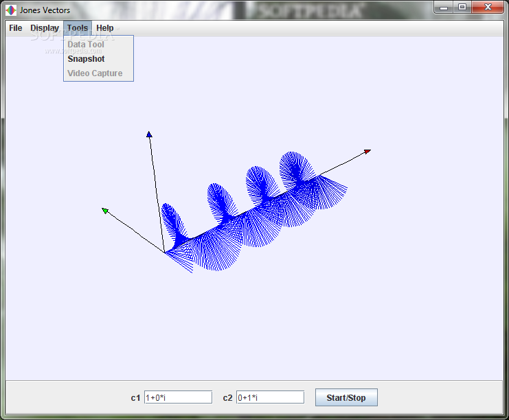Open the Display menu
This screenshot has height=420, width=509.
pyautogui.click(x=45, y=28)
